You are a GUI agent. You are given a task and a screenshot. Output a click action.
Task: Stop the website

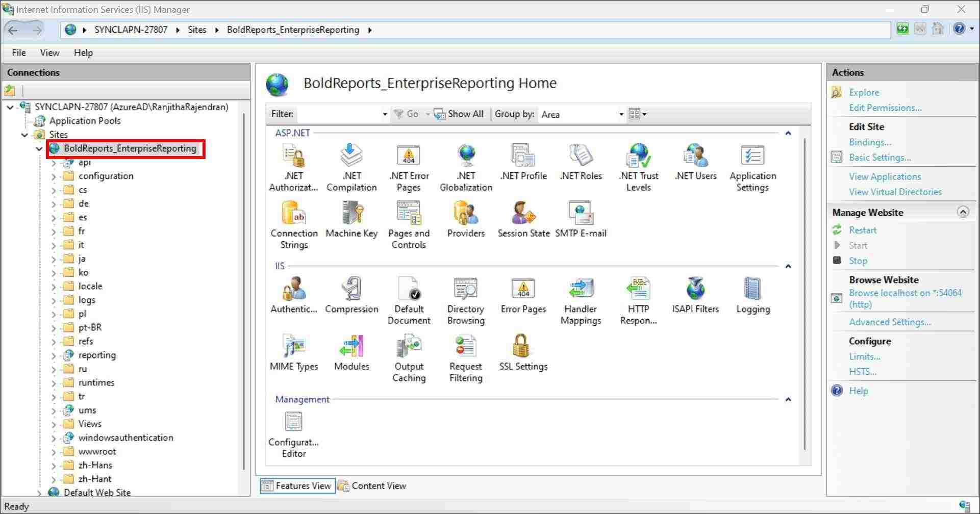coord(858,261)
